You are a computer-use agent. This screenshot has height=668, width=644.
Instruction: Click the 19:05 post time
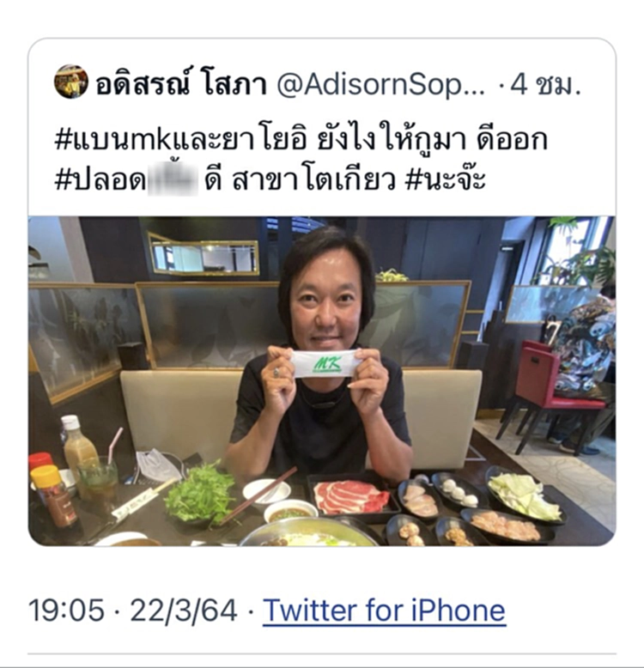point(66,610)
